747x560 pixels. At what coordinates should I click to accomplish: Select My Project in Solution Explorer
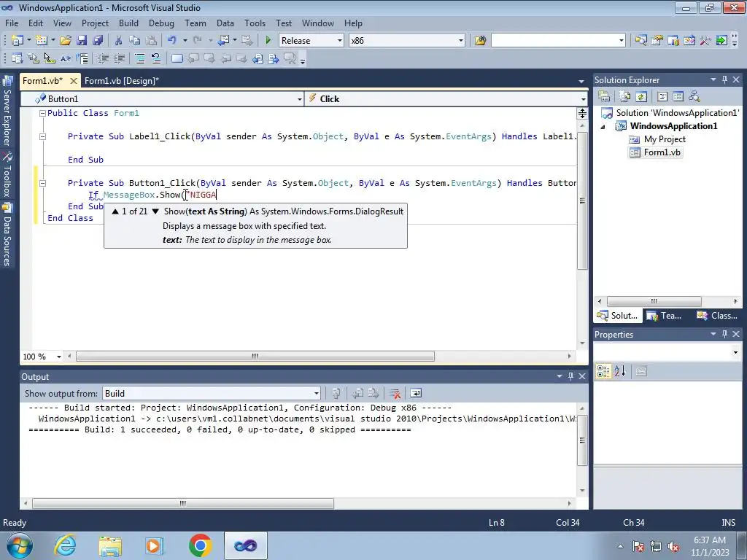click(657, 139)
